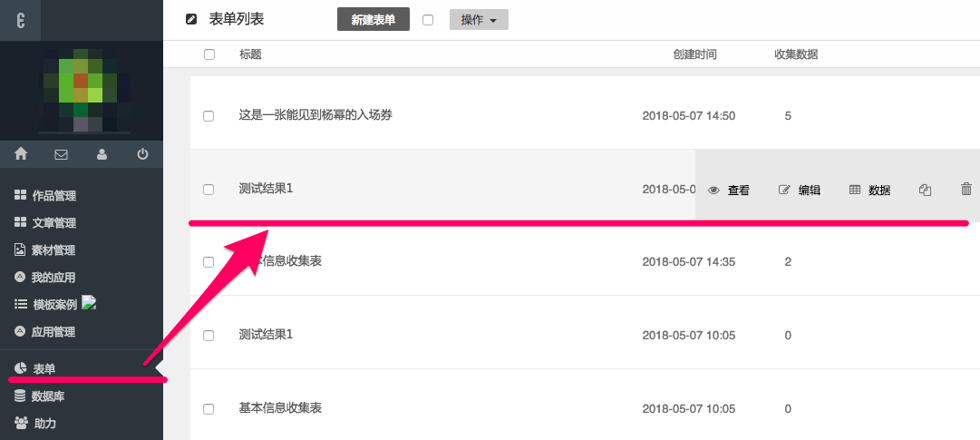
Task: Expand the 操作 dropdown menu
Action: pos(479,19)
